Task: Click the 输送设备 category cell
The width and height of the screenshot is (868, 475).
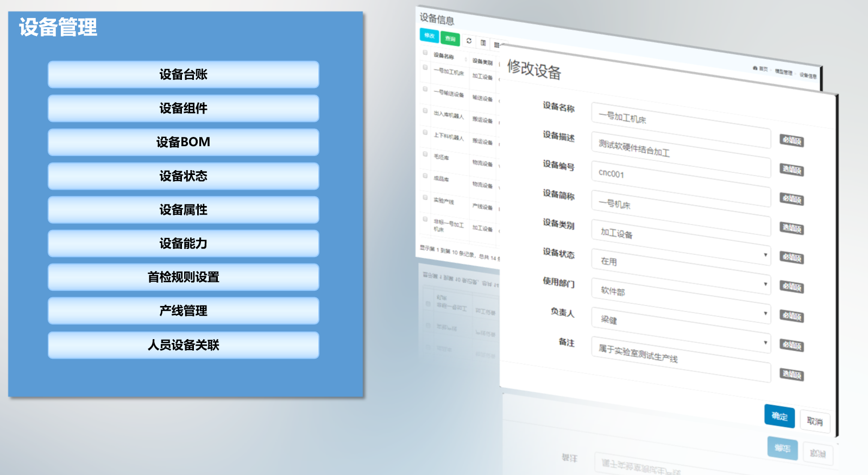Action: (x=482, y=98)
